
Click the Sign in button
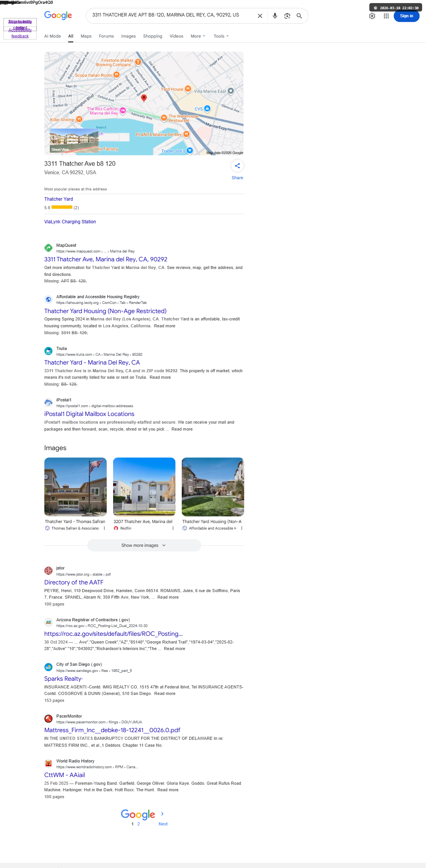pos(406,16)
